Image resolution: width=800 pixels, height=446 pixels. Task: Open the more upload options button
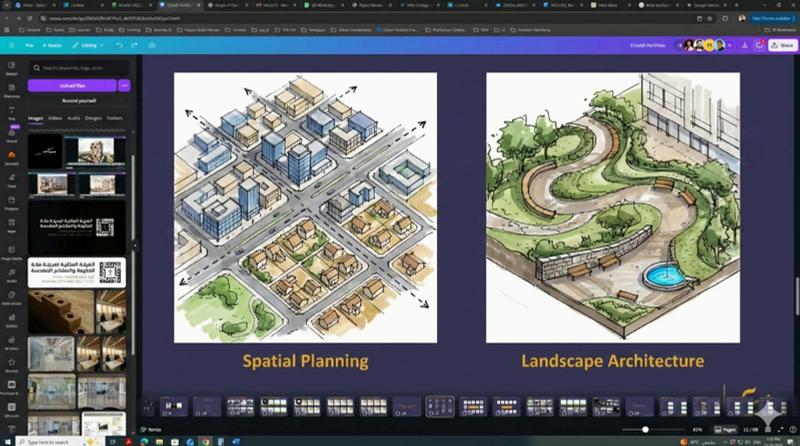tap(124, 86)
